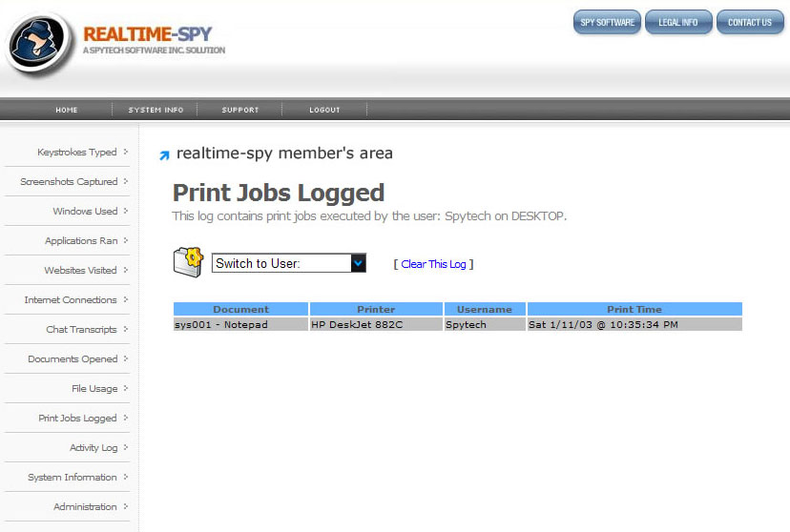View Documents Opened log in sidebar
The image size is (790, 532).
[73, 358]
